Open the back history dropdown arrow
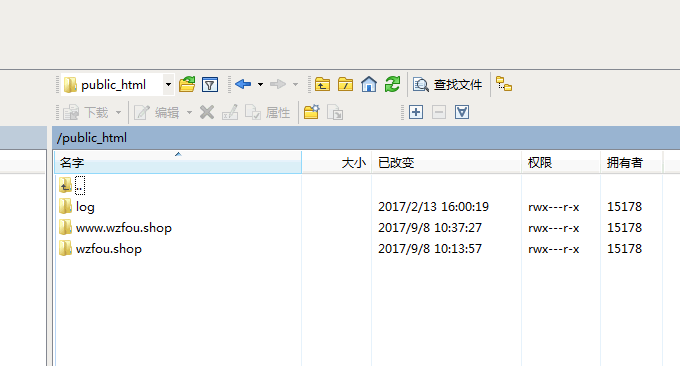The image size is (680, 366). 260,85
